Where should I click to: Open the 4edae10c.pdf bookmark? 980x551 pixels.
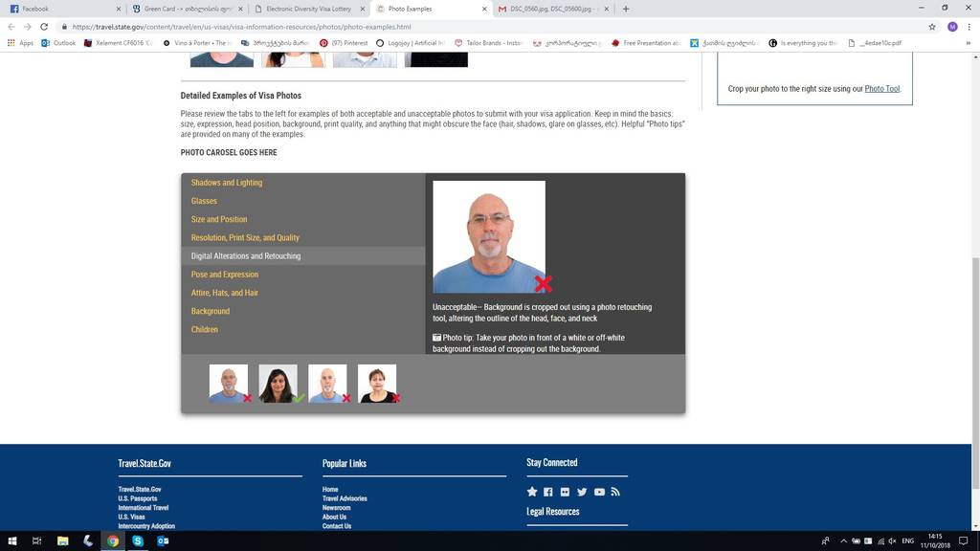click(875, 43)
